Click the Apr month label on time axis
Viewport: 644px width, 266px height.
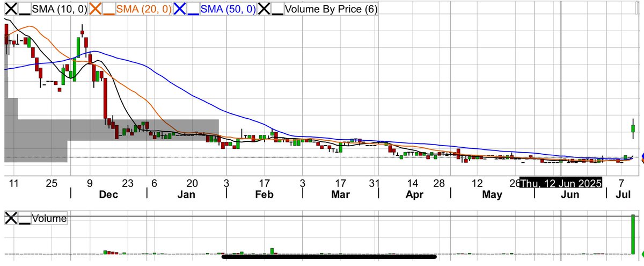pyautogui.click(x=414, y=195)
